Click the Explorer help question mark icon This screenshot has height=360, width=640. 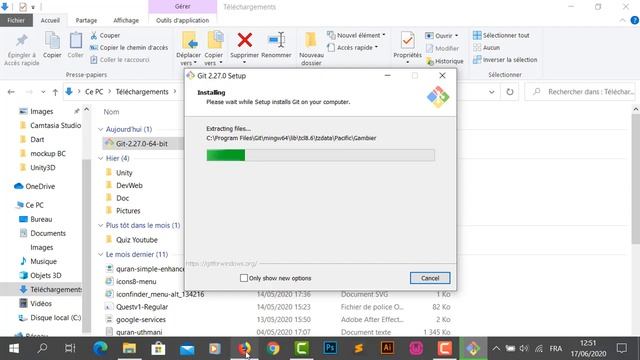coord(635,20)
